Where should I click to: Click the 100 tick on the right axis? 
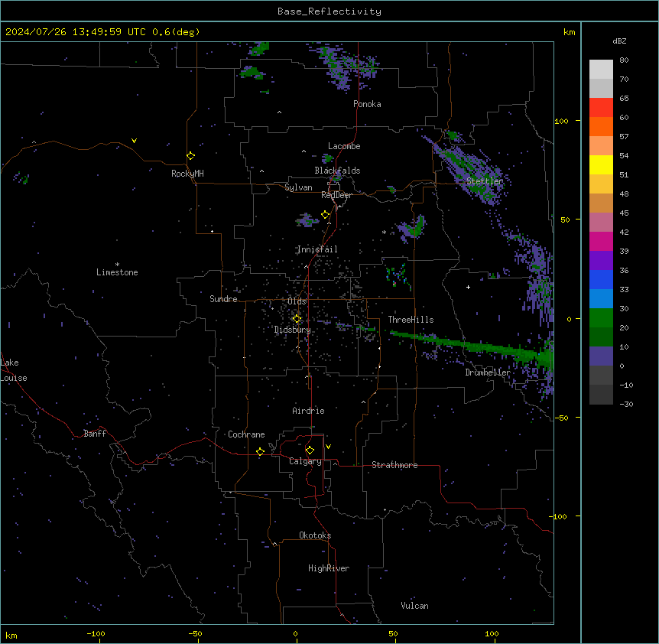click(x=561, y=121)
